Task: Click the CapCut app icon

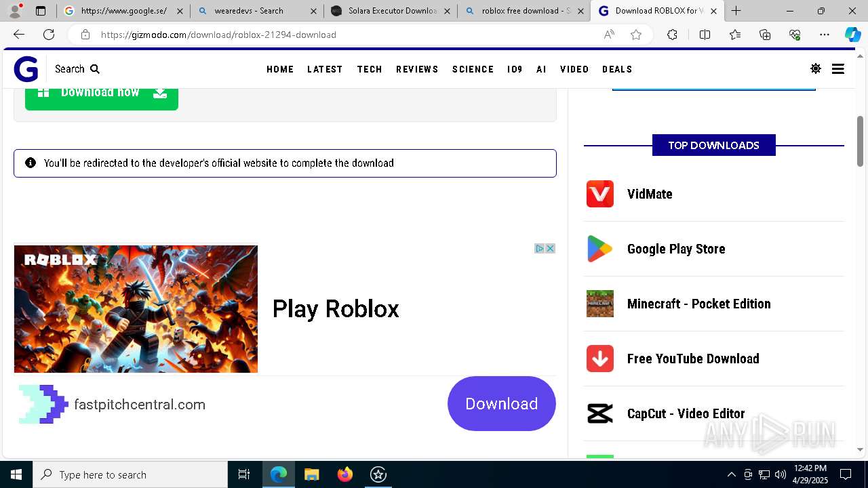Action: 600,413
